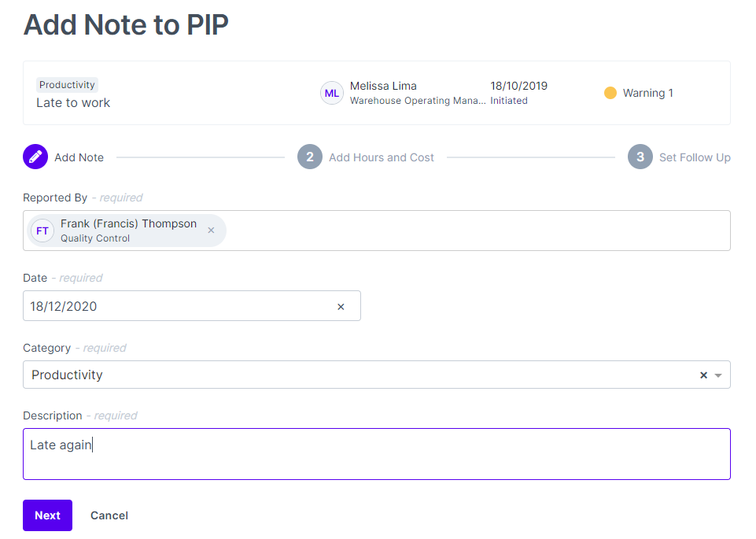Click the FT avatar for Frank Thompson
Image resolution: width=756 pixels, height=539 pixels.
pyautogui.click(x=42, y=231)
